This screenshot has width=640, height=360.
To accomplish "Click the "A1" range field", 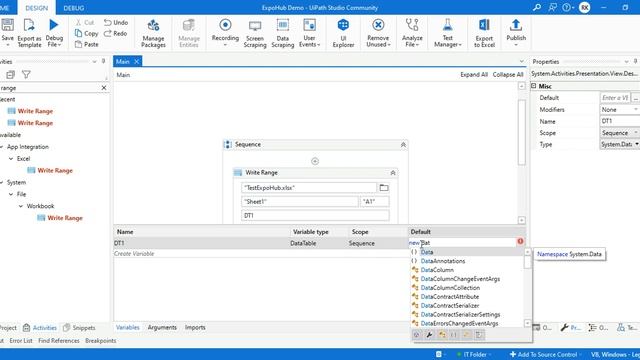I will click(x=374, y=202).
